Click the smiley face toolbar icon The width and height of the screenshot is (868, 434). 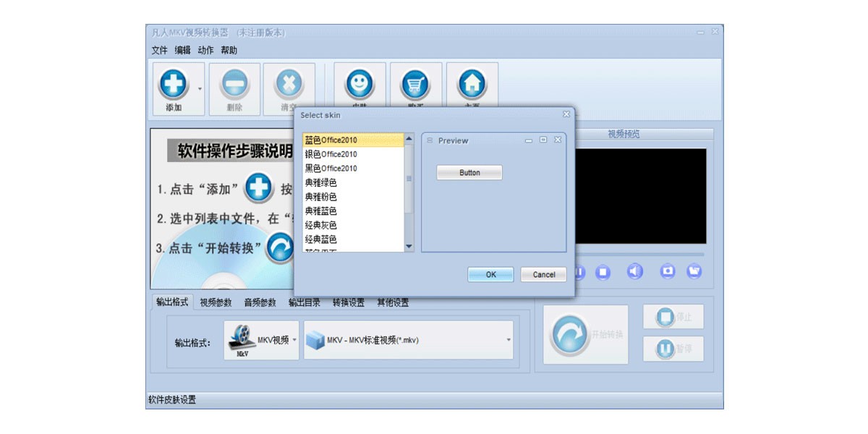click(x=359, y=84)
